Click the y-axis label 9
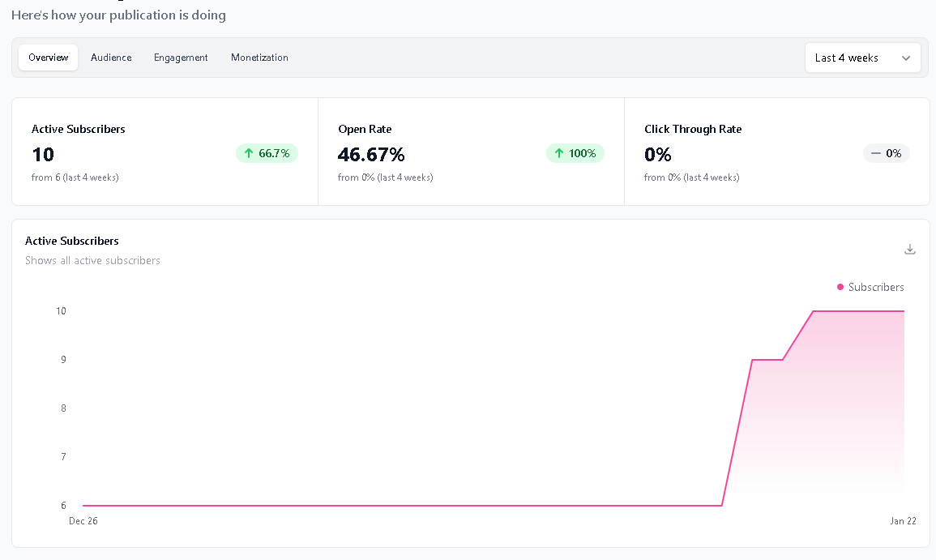This screenshot has width=936, height=560. point(63,359)
